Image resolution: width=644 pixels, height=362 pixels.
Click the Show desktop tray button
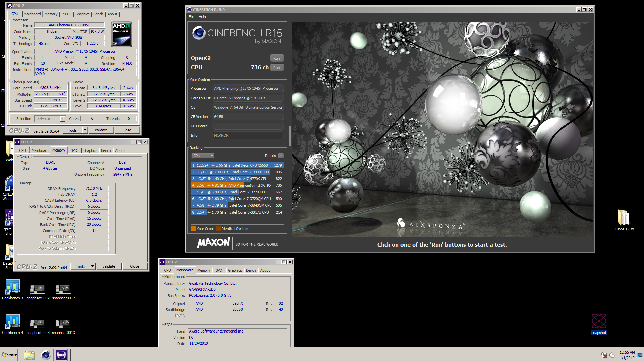[640, 355]
